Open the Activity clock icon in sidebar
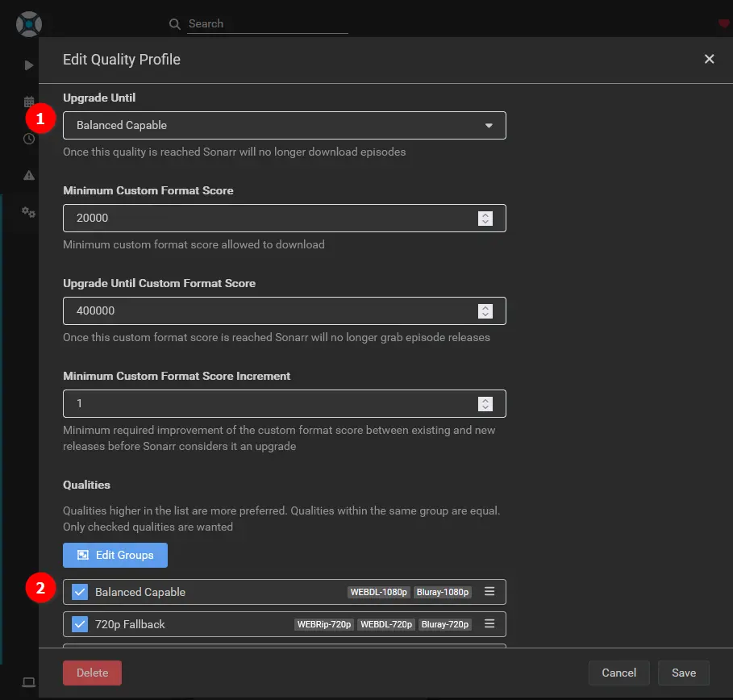The height and width of the screenshot is (700, 733). point(29,139)
